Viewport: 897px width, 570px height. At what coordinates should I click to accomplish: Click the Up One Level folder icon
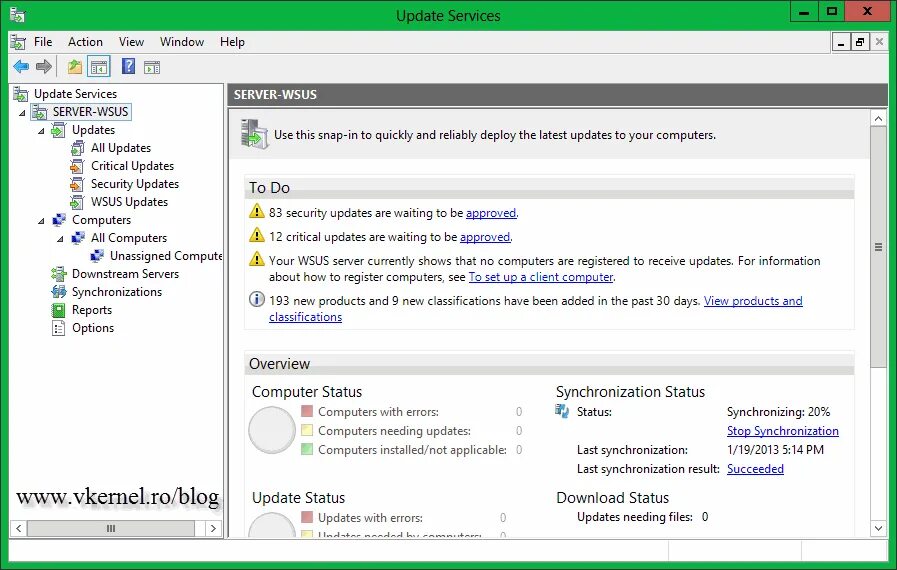[74, 67]
